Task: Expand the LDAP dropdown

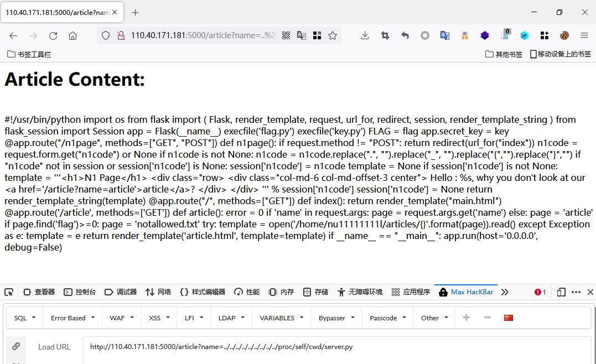Action: (x=231, y=318)
